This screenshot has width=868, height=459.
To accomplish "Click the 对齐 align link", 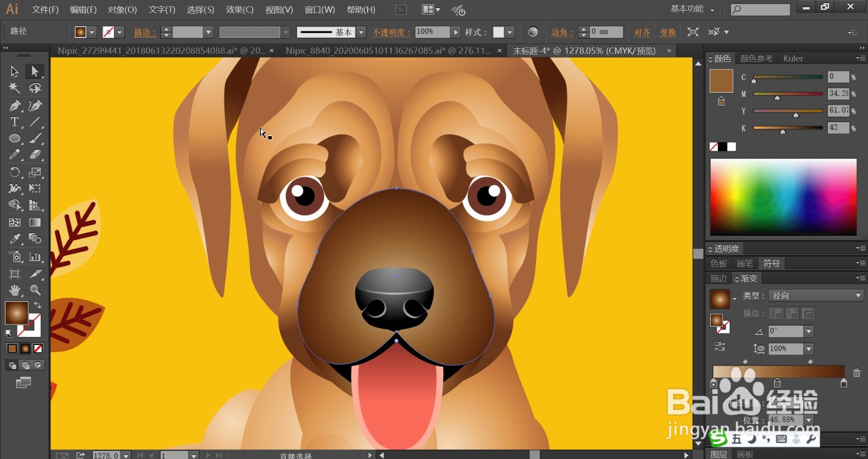I will (642, 33).
